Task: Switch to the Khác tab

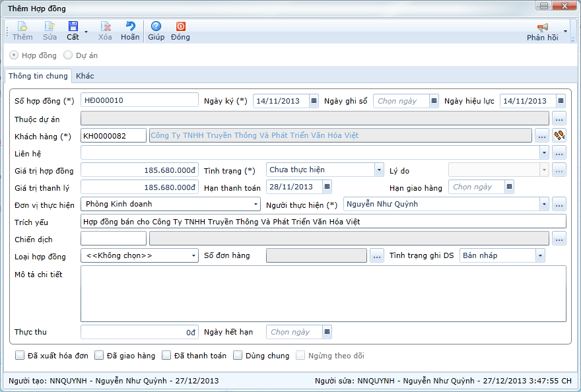Action: (x=85, y=76)
